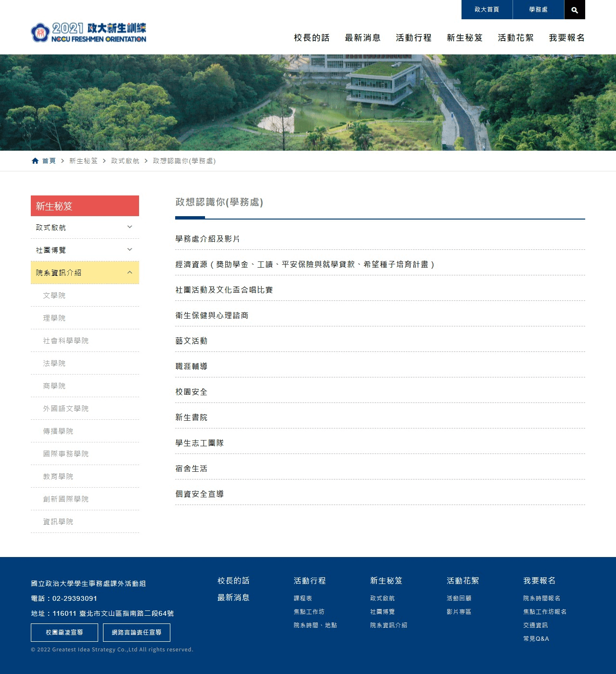Open 學務處介紹及影片 list item

coord(380,239)
